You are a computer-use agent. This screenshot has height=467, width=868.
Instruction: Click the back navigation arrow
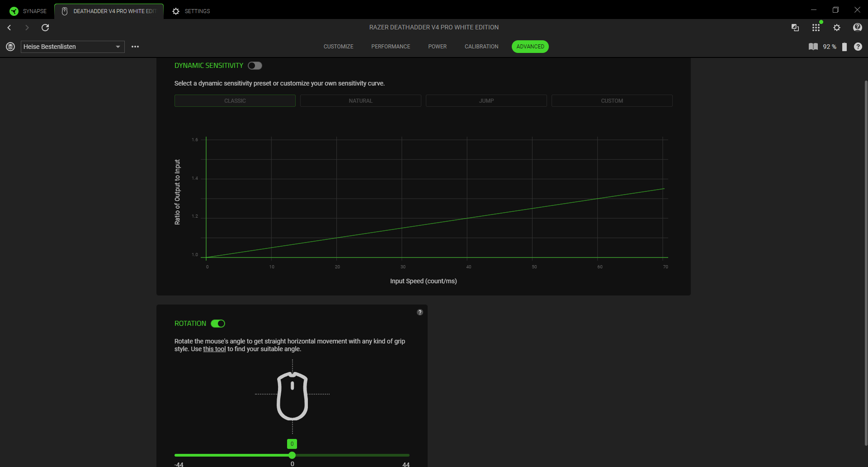tap(9, 28)
